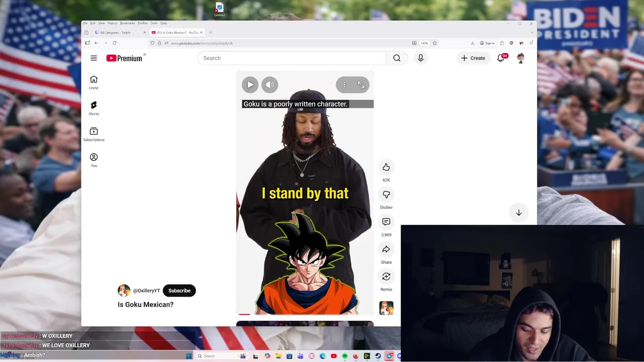Click the magnifier search button
This screenshot has width=644, height=362.
(397, 58)
